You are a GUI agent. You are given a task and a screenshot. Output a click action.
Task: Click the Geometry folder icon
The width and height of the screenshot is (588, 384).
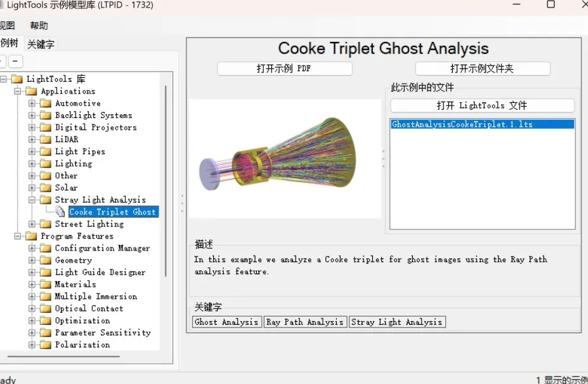coord(45,260)
